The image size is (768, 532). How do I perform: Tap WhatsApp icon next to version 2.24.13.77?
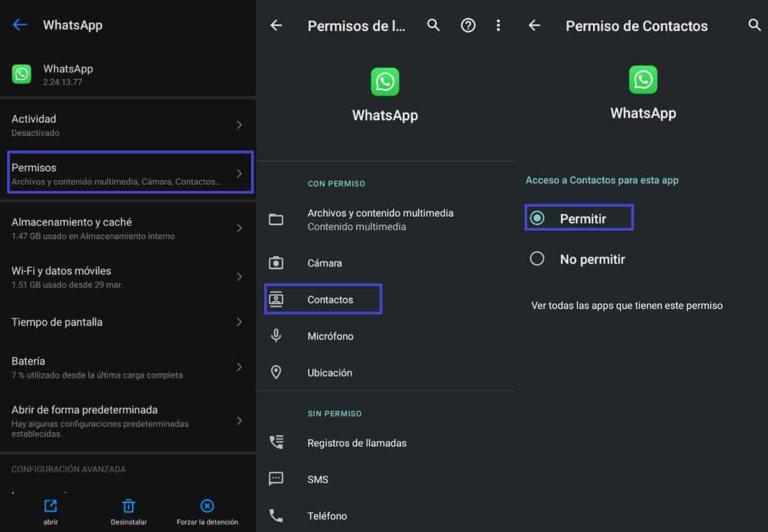[x=22, y=74]
